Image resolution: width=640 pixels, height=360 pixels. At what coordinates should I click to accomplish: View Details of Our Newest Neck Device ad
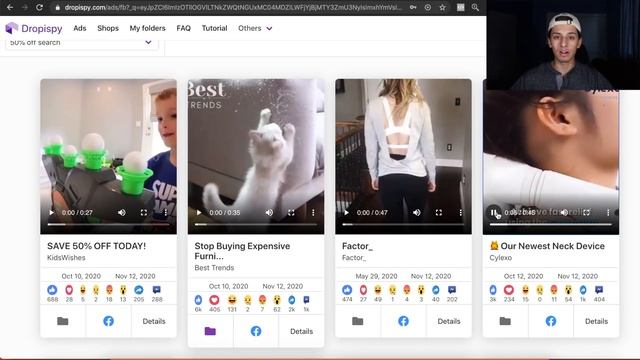click(x=596, y=321)
